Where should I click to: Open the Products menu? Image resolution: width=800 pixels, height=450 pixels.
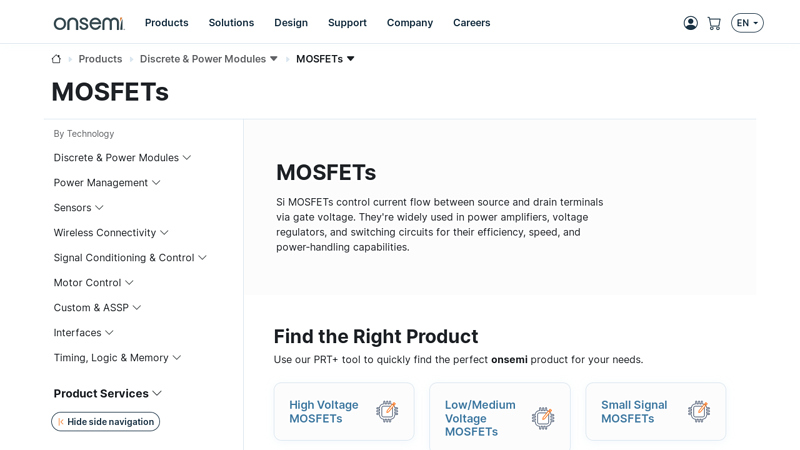tap(166, 23)
